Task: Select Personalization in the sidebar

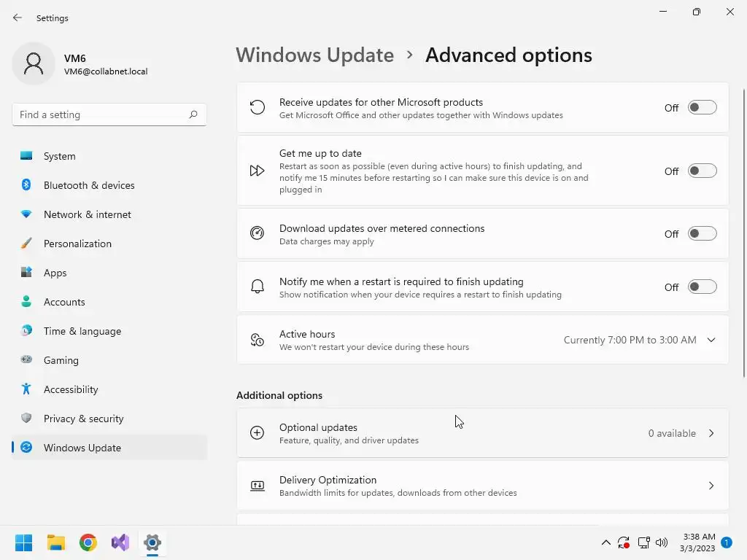Action: point(109,244)
